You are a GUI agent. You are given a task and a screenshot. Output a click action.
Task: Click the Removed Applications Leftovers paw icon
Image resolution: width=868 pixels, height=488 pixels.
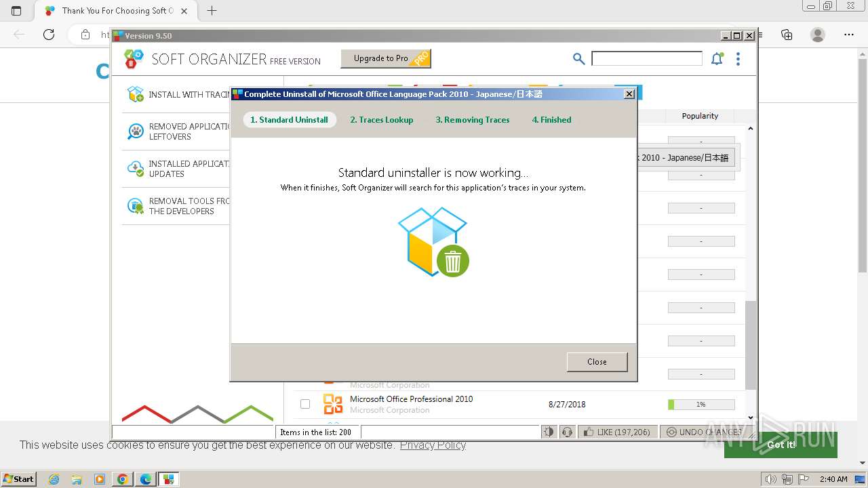point(136,131)
